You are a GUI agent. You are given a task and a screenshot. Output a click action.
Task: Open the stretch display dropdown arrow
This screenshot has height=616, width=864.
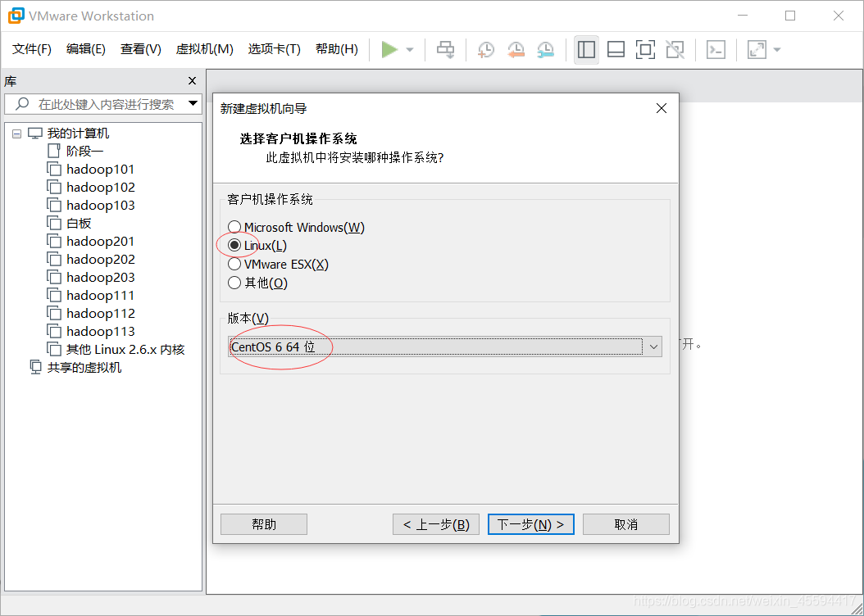pos(777,49)
